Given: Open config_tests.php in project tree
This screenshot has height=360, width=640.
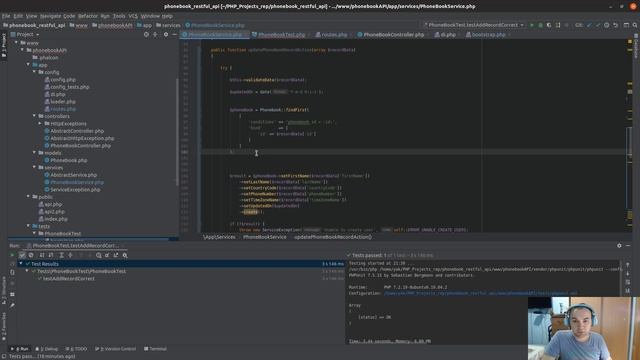Looking at the screenshot, I should coord(70,87).
